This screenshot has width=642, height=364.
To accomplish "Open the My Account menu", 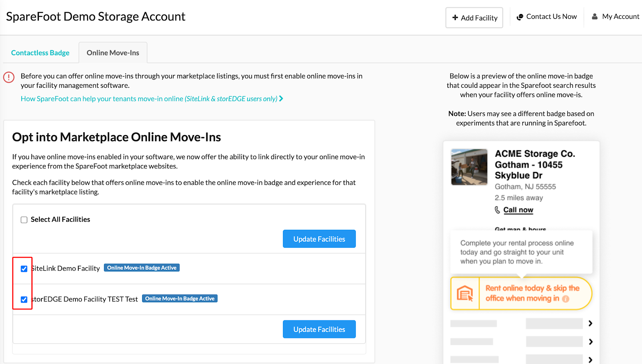I will point(616,17).
